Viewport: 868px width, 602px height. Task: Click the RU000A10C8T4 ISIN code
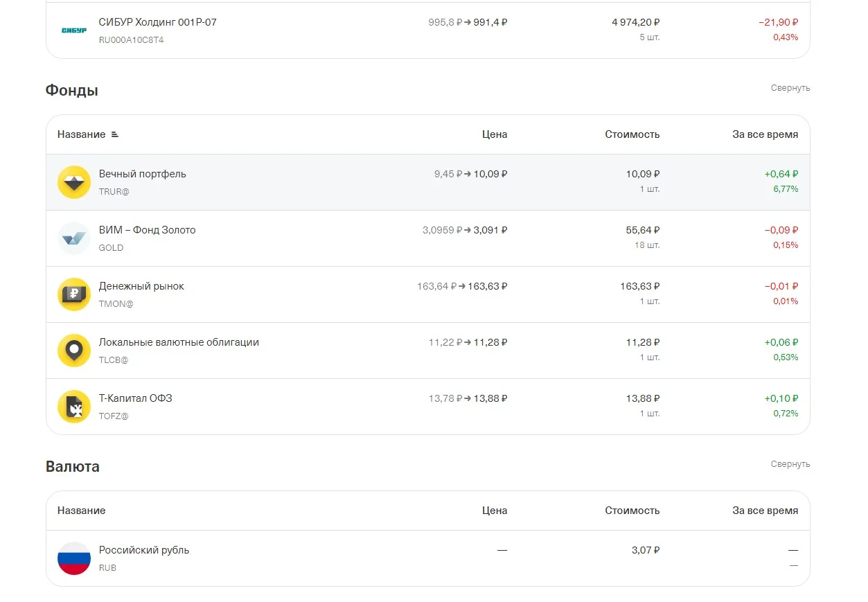click(x=132, y=39)
